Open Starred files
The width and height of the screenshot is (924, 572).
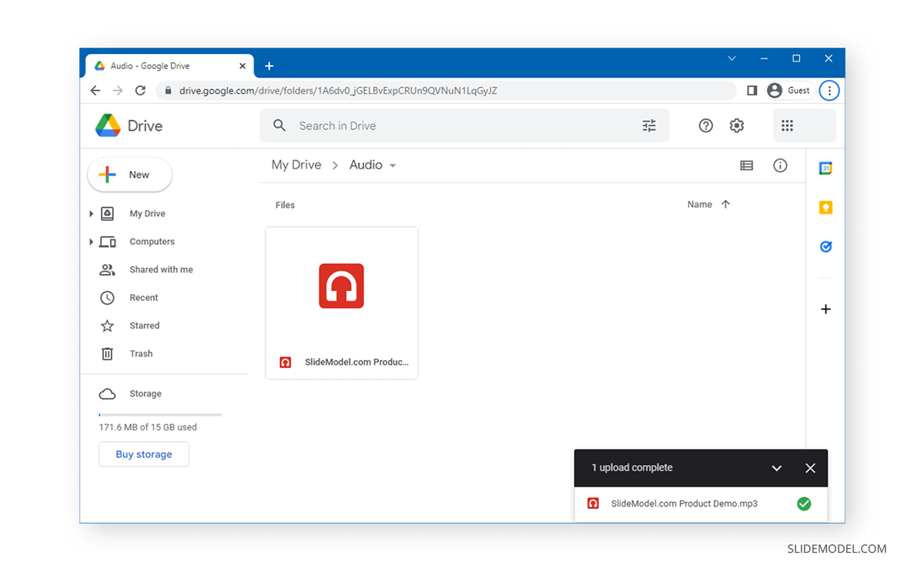pos(144,326)
